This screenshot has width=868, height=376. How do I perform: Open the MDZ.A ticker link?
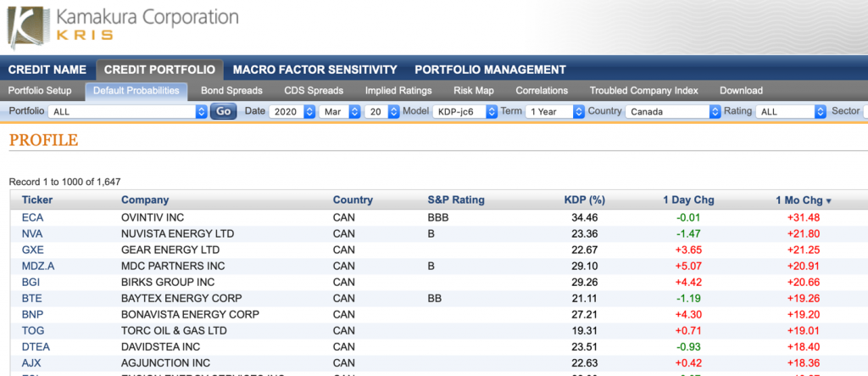pos(38,267)
